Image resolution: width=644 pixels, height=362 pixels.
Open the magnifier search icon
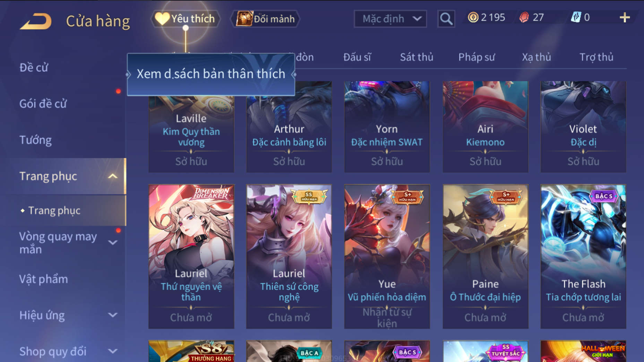pyautogui.click(x=446, y=19)
